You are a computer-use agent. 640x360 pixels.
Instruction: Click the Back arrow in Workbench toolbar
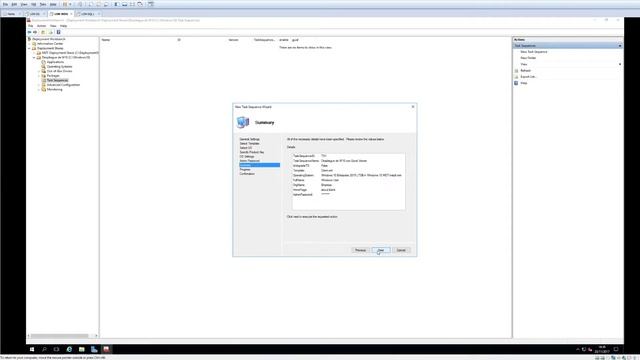click(x=29, y=32)
